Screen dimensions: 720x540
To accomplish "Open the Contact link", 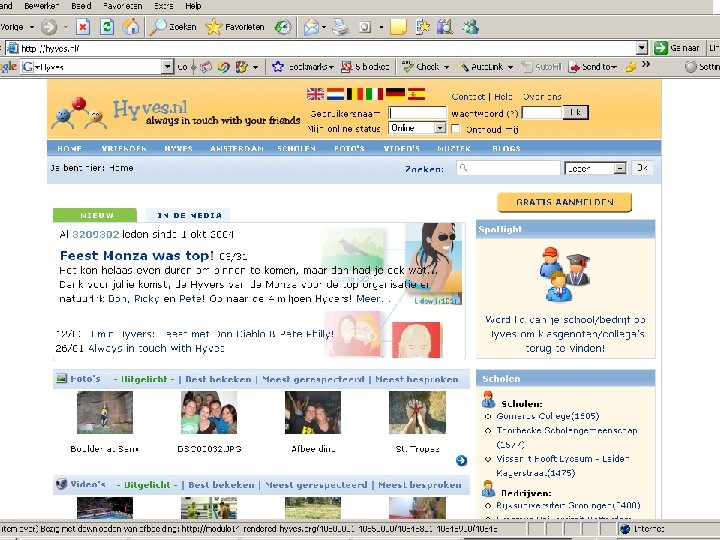I will 468,96.
